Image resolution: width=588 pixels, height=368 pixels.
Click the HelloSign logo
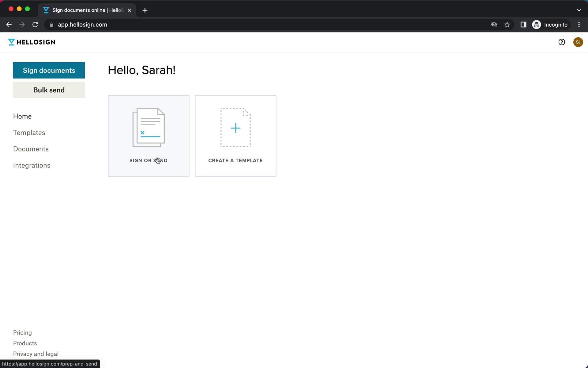pos(32,42)
